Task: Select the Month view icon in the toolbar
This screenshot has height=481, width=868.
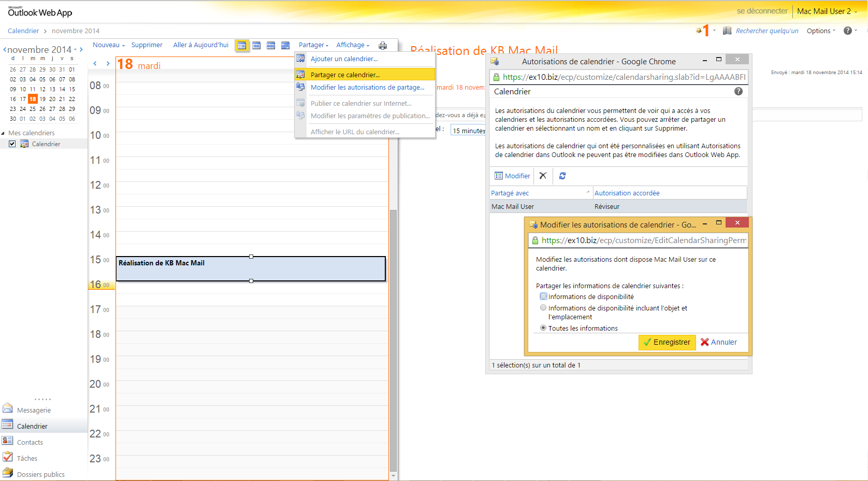Action: click(x=285, y=46)
